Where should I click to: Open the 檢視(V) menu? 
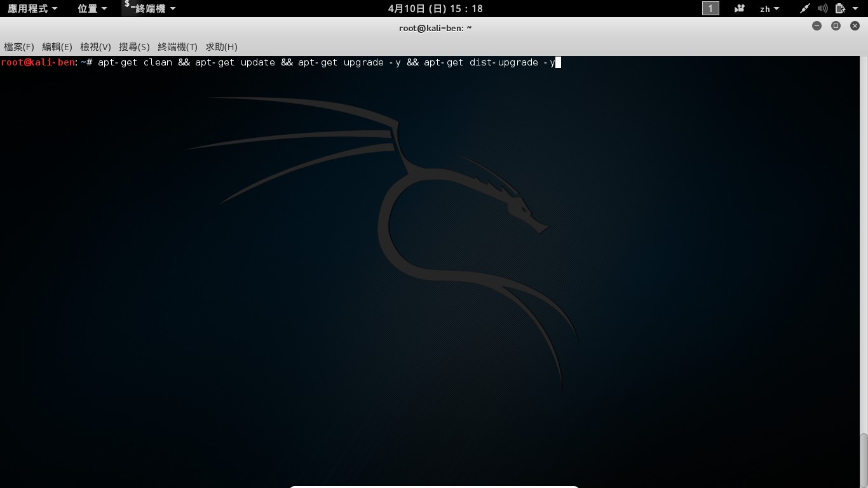coord(95,47)
